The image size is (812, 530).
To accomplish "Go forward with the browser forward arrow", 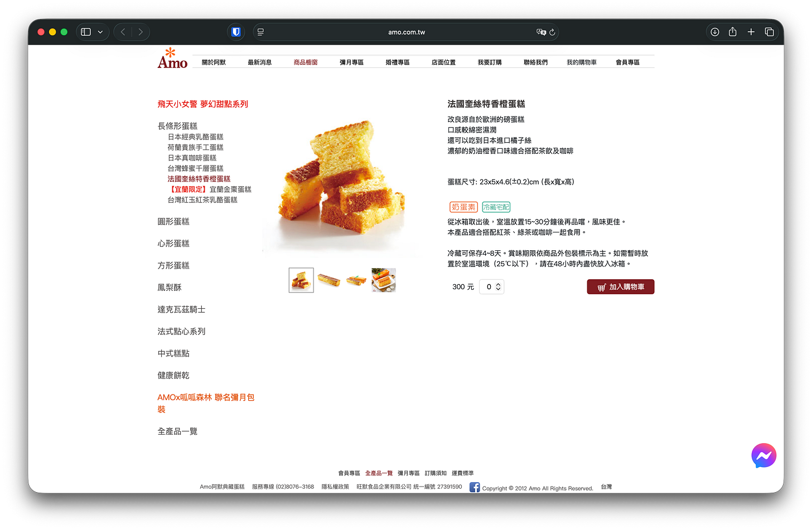I will pos(141,32).
